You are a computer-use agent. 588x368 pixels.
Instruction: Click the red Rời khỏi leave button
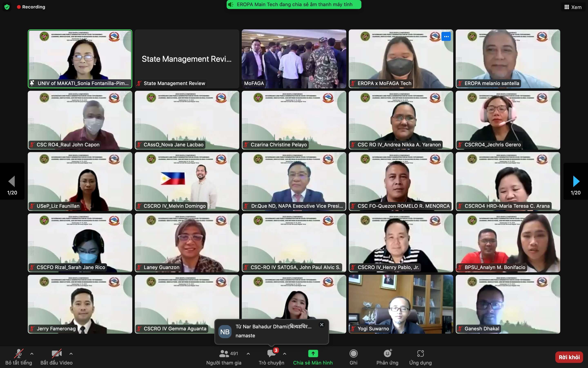click(x=569, y=357)
